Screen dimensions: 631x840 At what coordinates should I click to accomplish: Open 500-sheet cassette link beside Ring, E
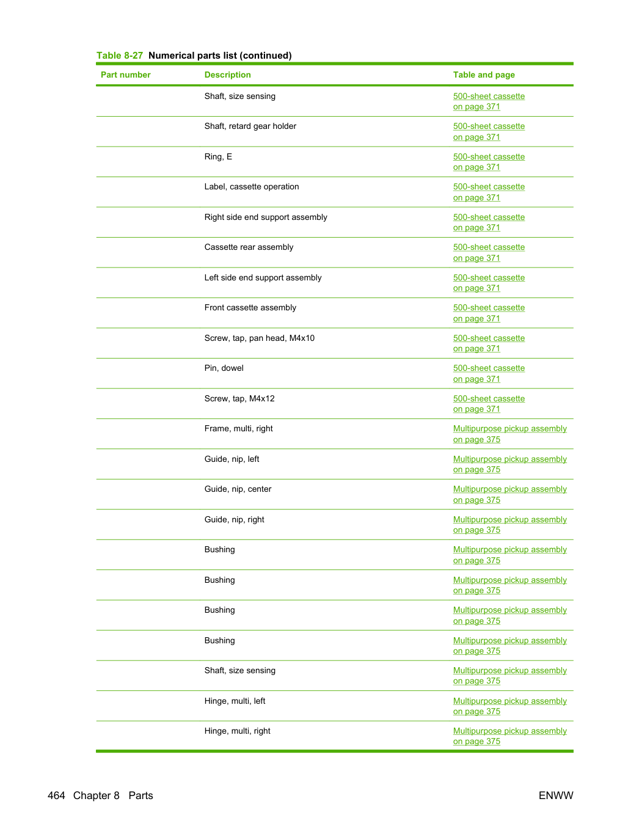pos(489,162)
